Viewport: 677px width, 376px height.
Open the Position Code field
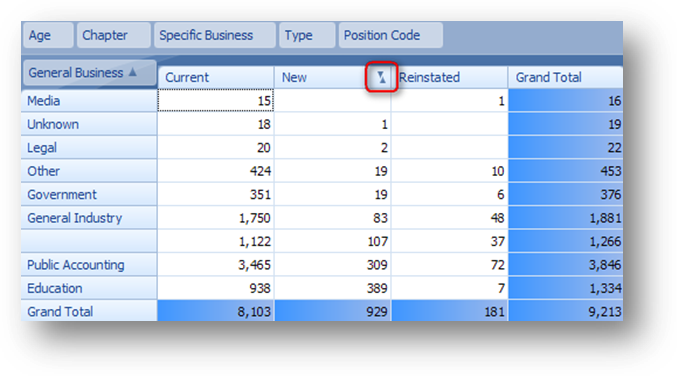tap(391, 35)
